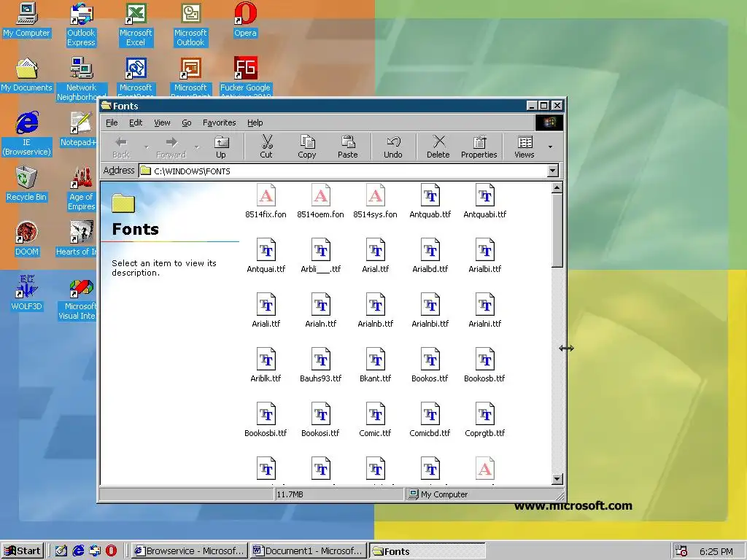This screenshot has height=560, width=747.
Task: Click the Antquabi.ttf file name
Action: (485, 214)
